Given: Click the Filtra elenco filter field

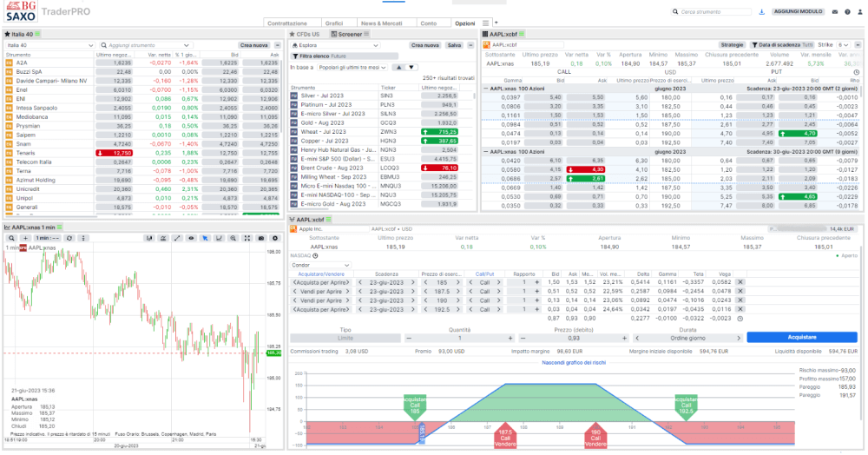Looking at the screenshot, I should pyautogui.click(x=345, y=56).
